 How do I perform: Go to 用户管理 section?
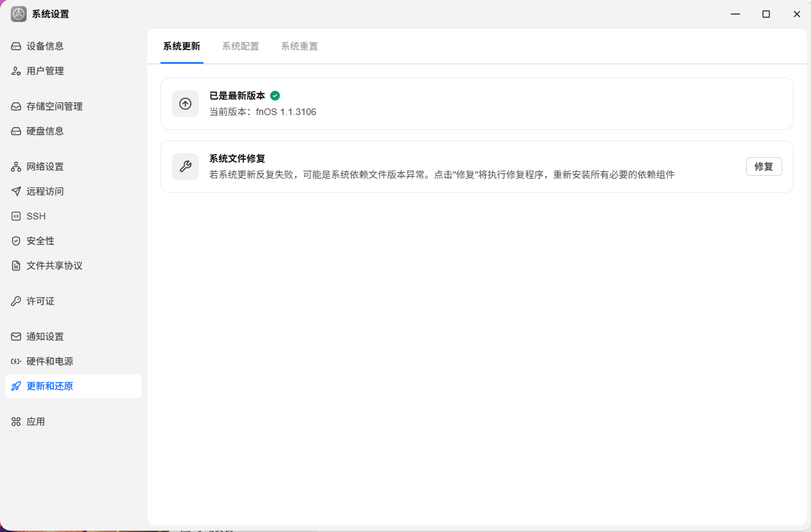pos(74,71)
